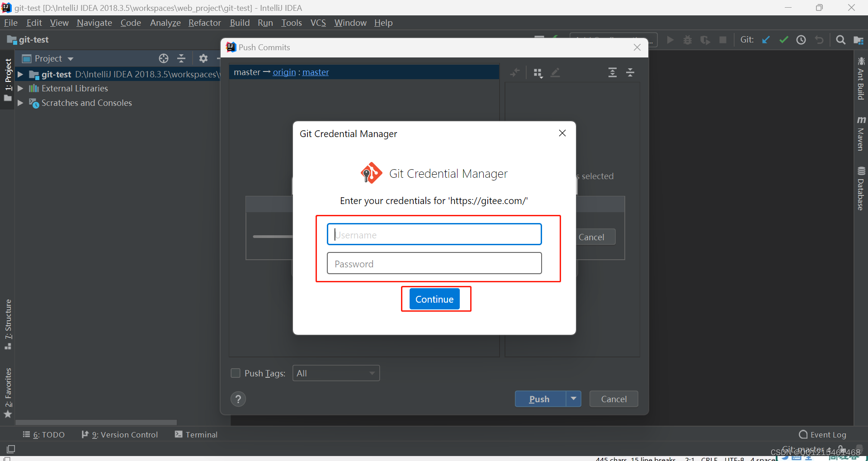Image resolution: width=868 pixels, height=461 pixels.
Task: Open the Build menu
Action: [x=240, y=23]
